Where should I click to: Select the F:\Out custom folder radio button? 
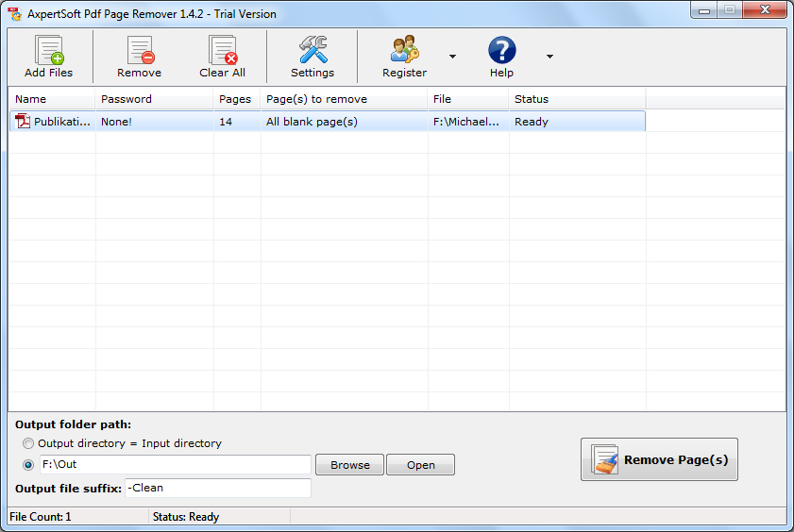click(28, 464)
